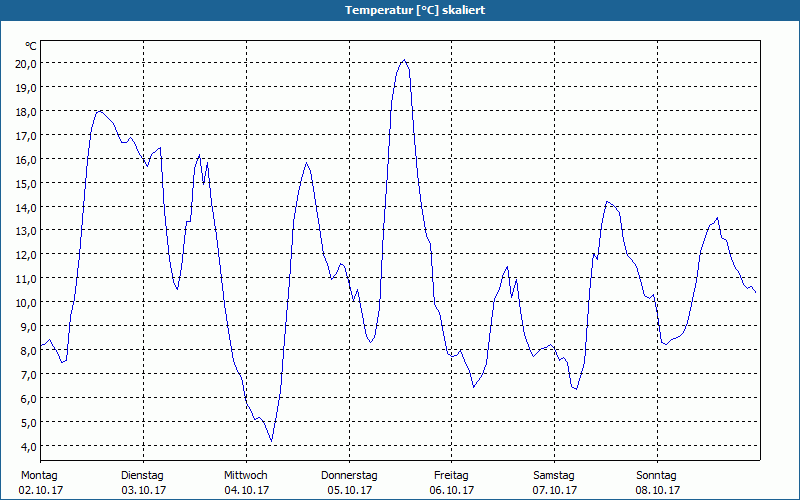Select the 15,0 y-axis value
Viewport: 800px width, 500px height.
(x=26, y=184)
